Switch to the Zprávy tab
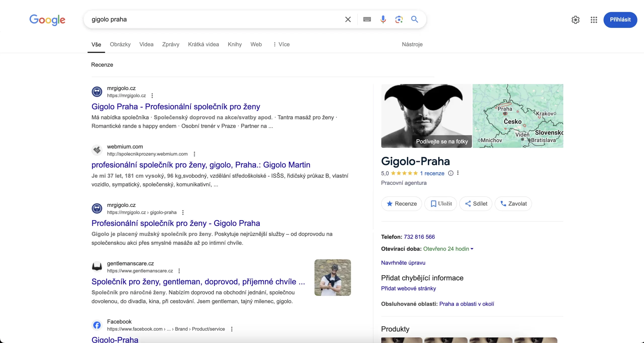This screenshot has height=343, width=644. coord(171,44)
